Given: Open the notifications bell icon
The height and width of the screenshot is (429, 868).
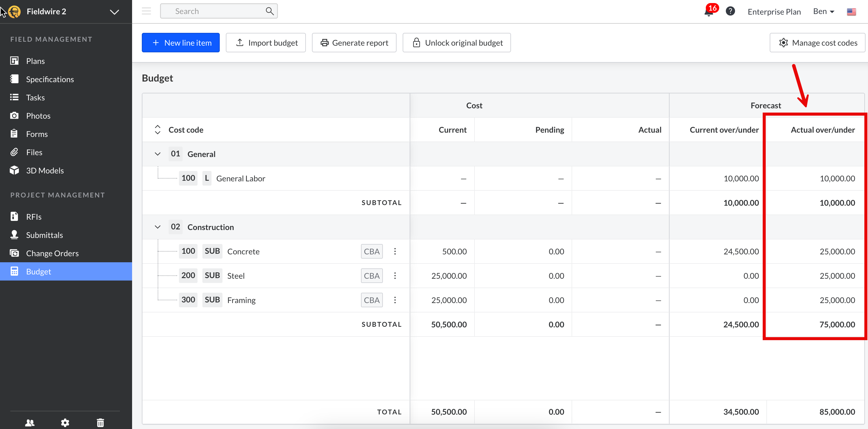Looking at the screenshot, I should point(709,12).
